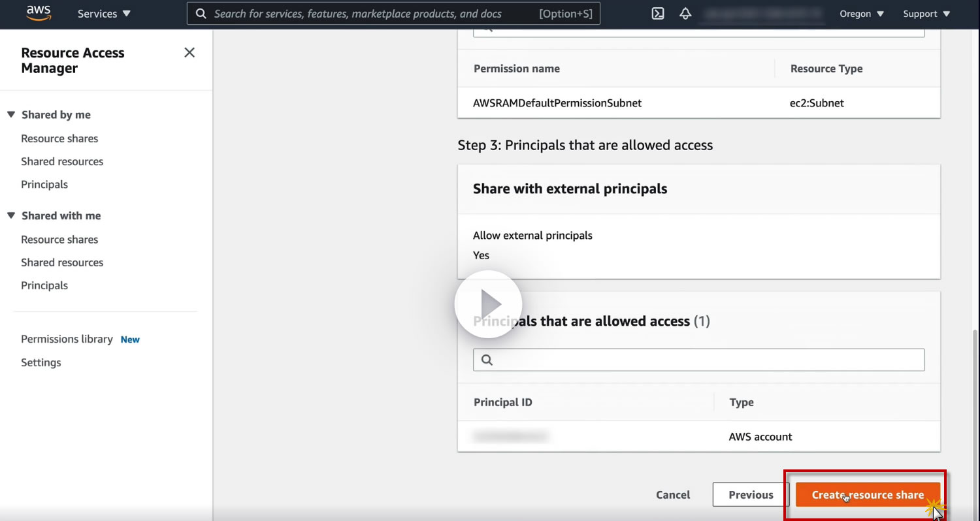Cancel the resource share creation
Screen dimensions: 980x521
pyautogui.click(x=673, y=495)
